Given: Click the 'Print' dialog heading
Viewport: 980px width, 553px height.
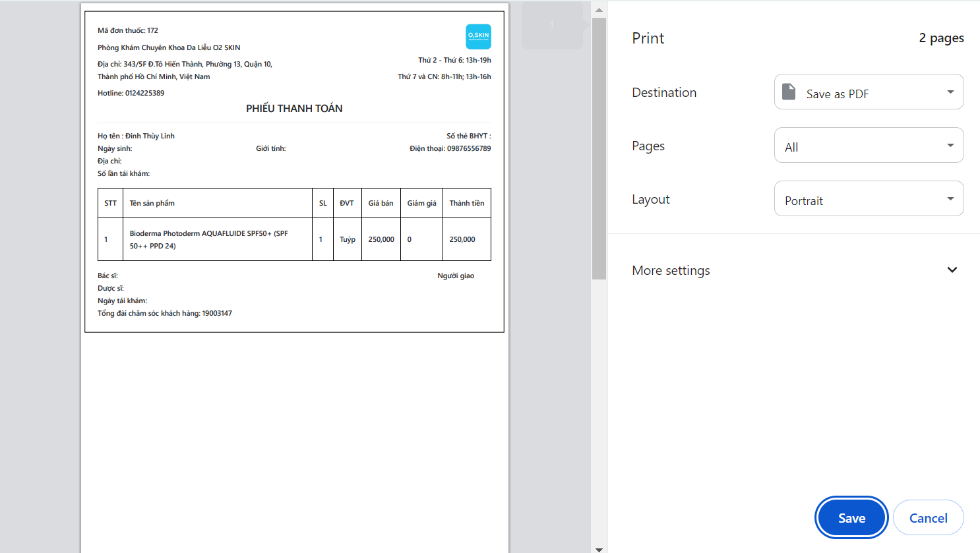Looking at the screenshot, I should (648, 38).
